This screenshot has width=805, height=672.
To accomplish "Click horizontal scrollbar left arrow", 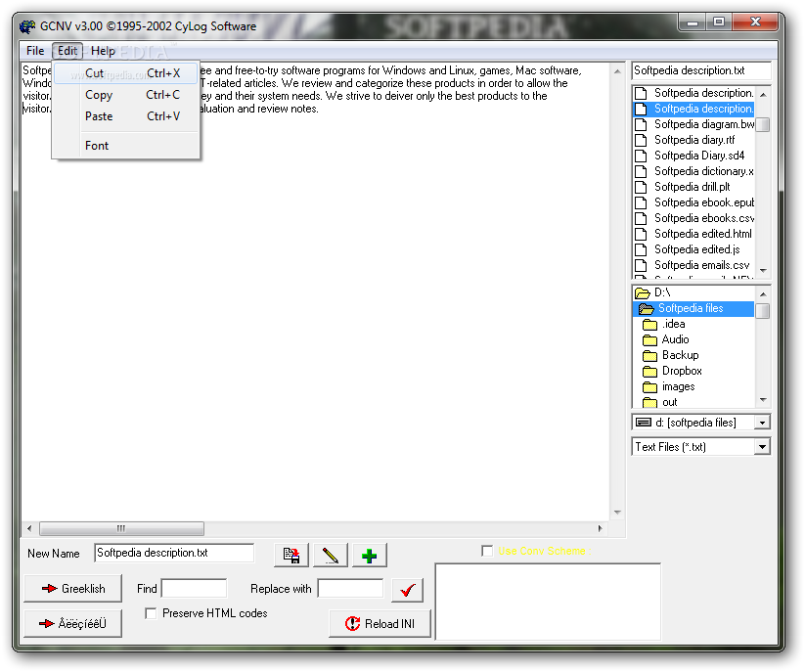I will click(29, 528).
